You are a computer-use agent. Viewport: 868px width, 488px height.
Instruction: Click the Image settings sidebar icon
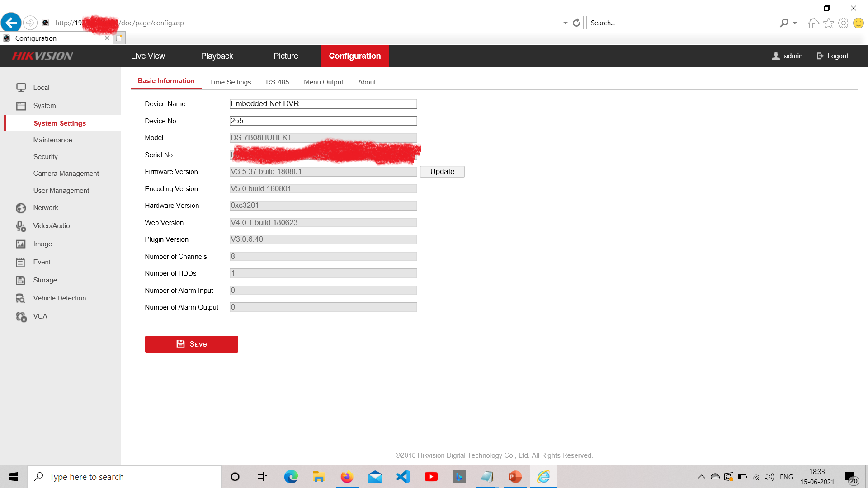click(x=21, y=244)
